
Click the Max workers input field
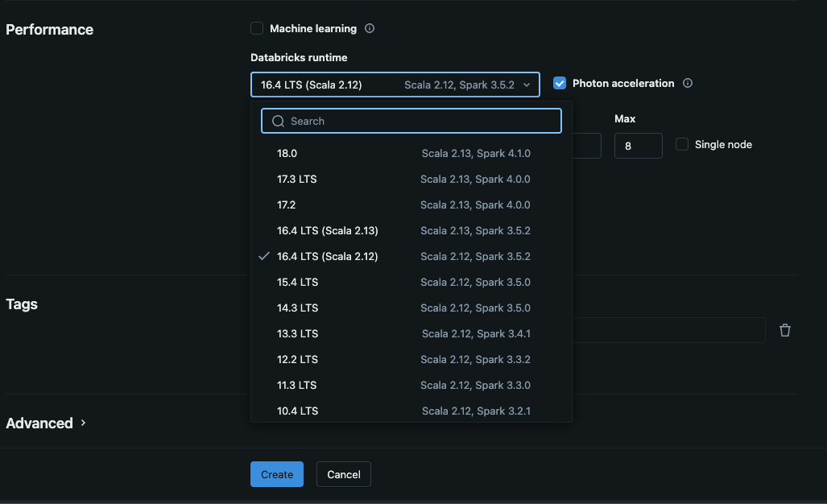pyautogui.click(x=638, y=146)
